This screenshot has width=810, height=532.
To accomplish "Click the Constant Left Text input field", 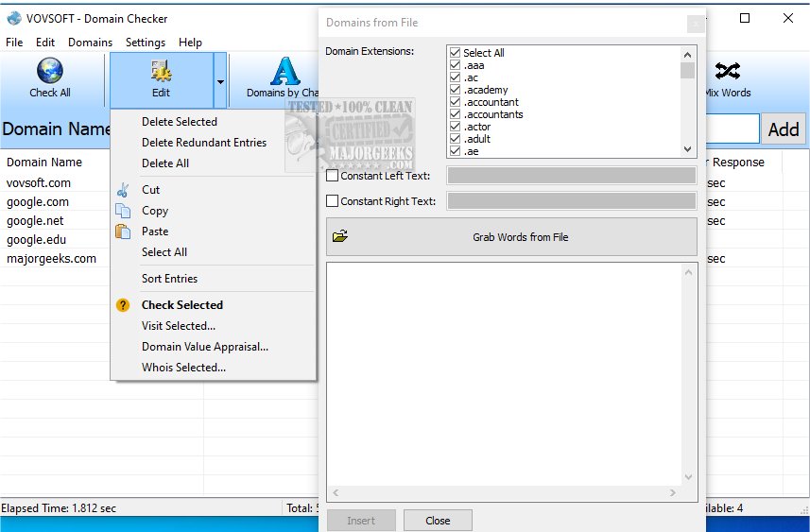I will (571, 176).
